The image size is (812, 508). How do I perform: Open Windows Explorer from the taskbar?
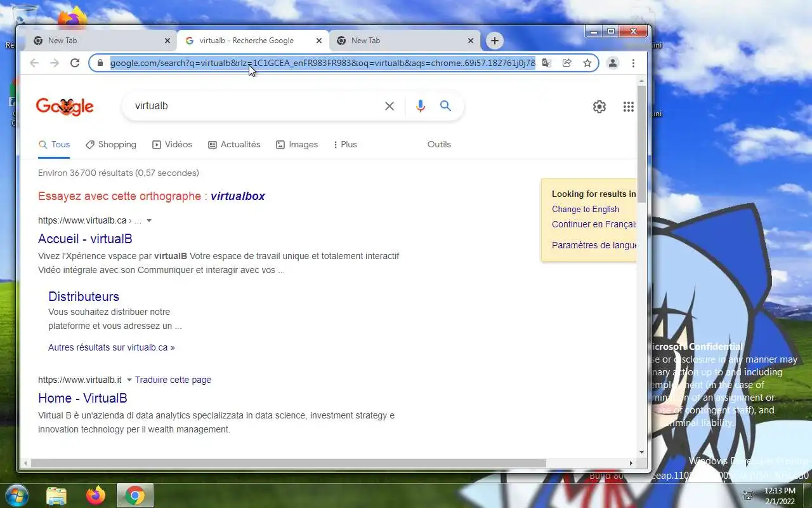56,495
